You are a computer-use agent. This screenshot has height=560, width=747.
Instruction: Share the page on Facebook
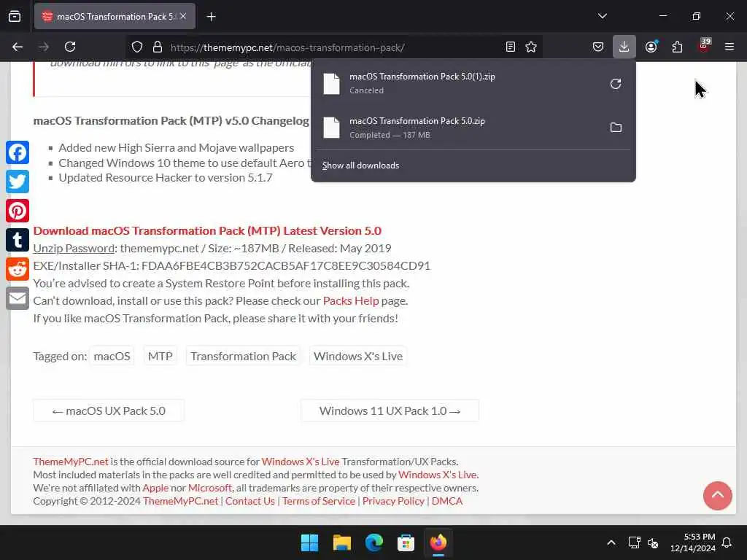(x=18, y=152)
